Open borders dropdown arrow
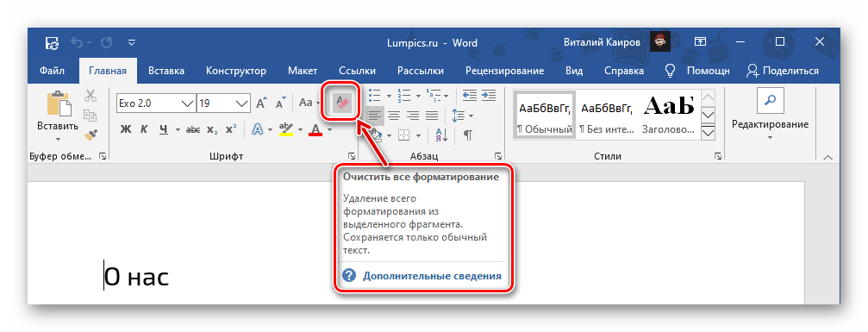 click(x=418, y=135)
